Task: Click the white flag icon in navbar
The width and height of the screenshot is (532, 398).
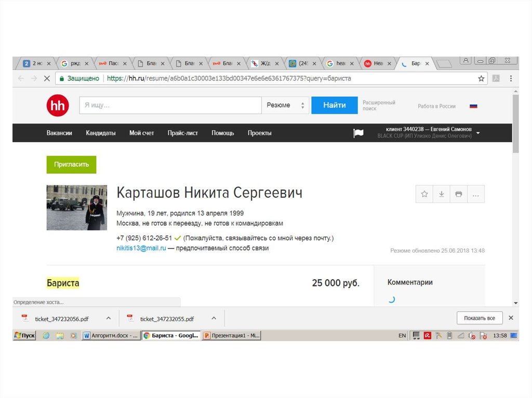Action: [x=358, y=133]
